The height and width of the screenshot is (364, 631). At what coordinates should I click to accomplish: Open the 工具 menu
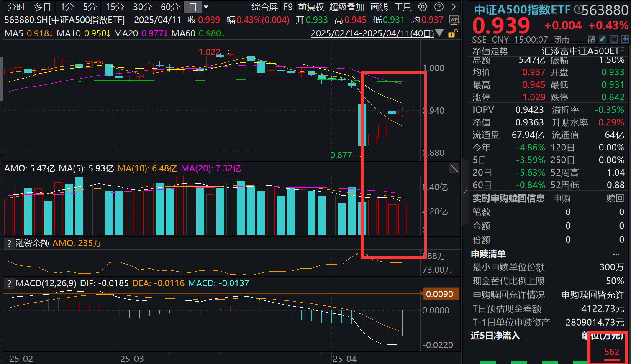pyautogui.click(x=404, y=6)
